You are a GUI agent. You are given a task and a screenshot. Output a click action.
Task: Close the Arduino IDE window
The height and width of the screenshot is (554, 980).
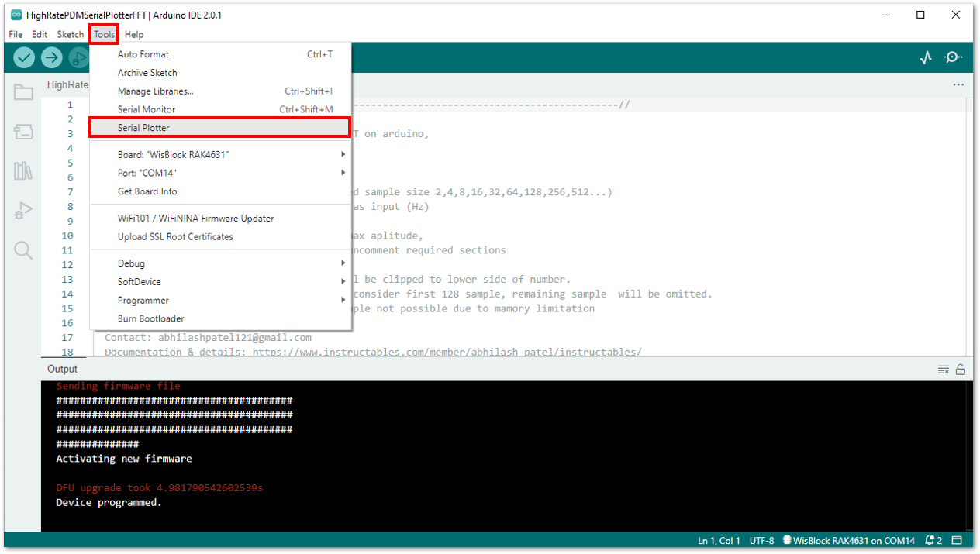click(x=956, y=15)
